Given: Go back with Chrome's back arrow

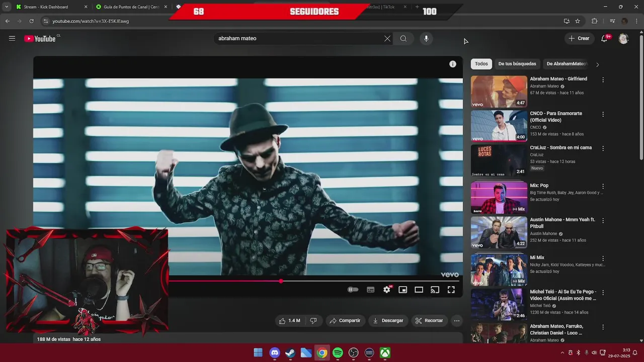Looking at the screenshot, I should [x=7, y=21].
